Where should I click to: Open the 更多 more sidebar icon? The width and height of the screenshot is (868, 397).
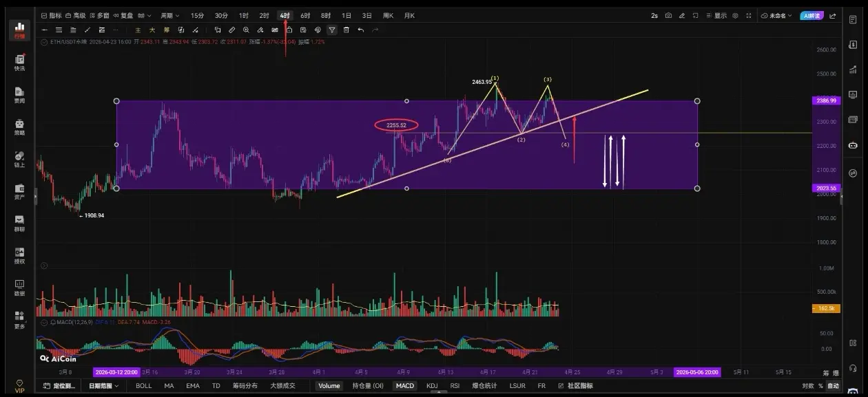19,320
